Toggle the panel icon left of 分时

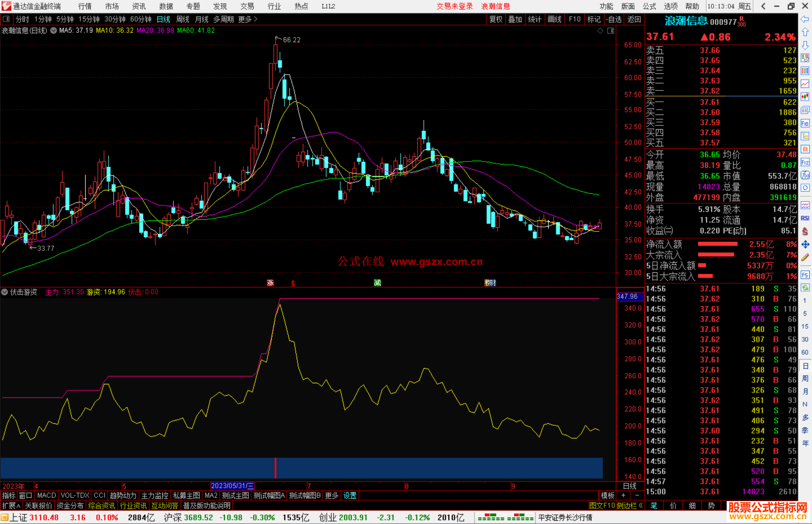tap(6, 19)
